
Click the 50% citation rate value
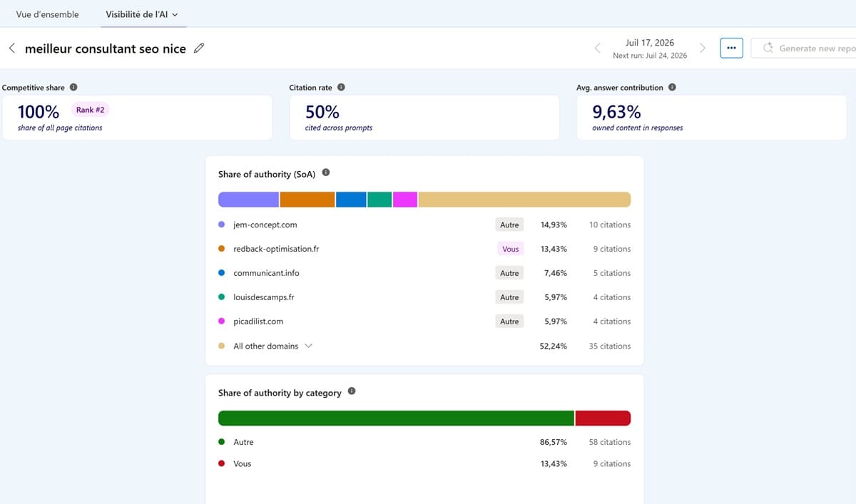322,112
